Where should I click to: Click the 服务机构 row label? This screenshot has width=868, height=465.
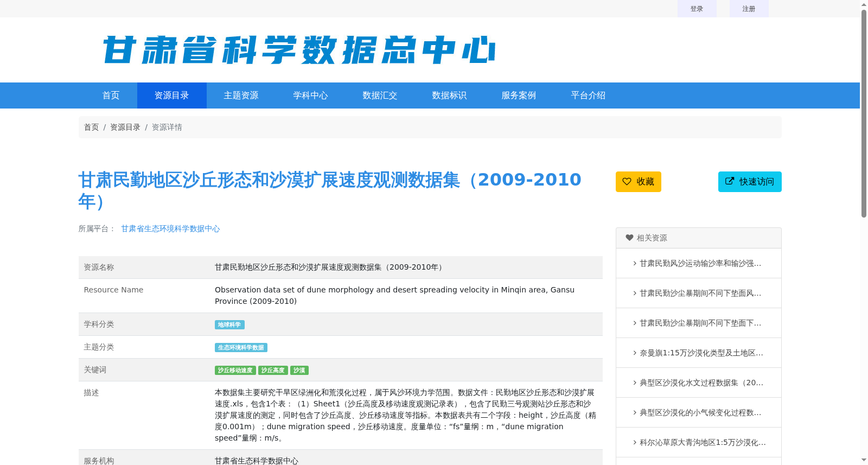click(x=99, y=461)
